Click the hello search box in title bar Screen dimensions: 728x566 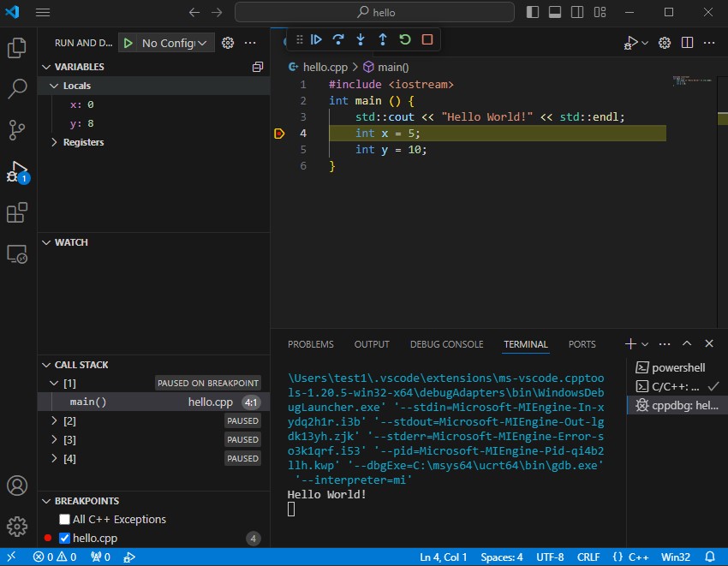point(375,13)
